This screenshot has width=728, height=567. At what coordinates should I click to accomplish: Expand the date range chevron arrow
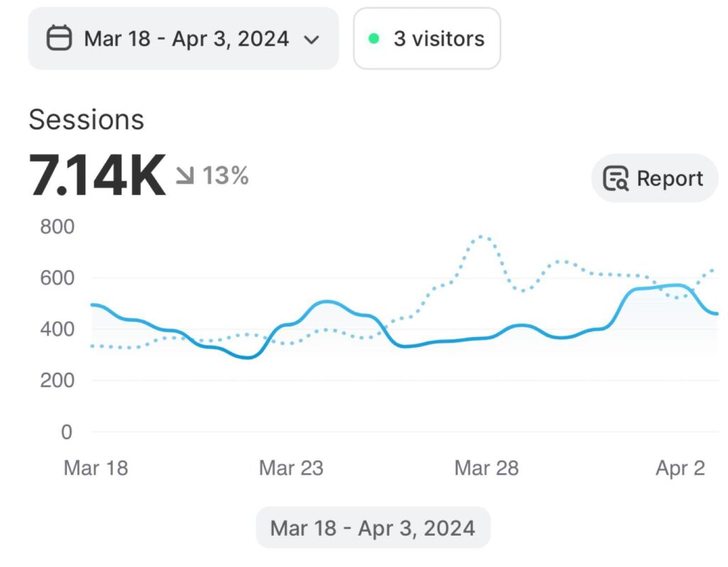click(311, 39)
